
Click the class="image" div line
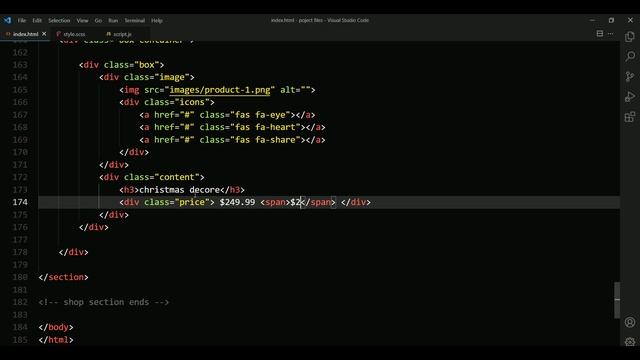(147, 77)
